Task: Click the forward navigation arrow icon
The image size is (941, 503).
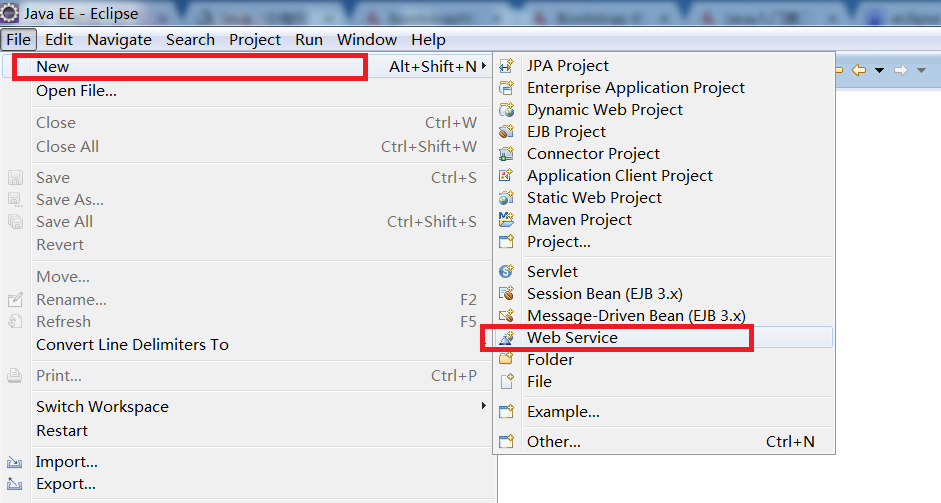Action: (901, 70)
